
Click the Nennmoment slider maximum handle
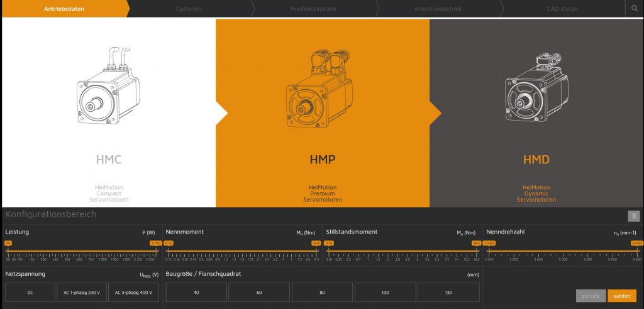[316, 243]
